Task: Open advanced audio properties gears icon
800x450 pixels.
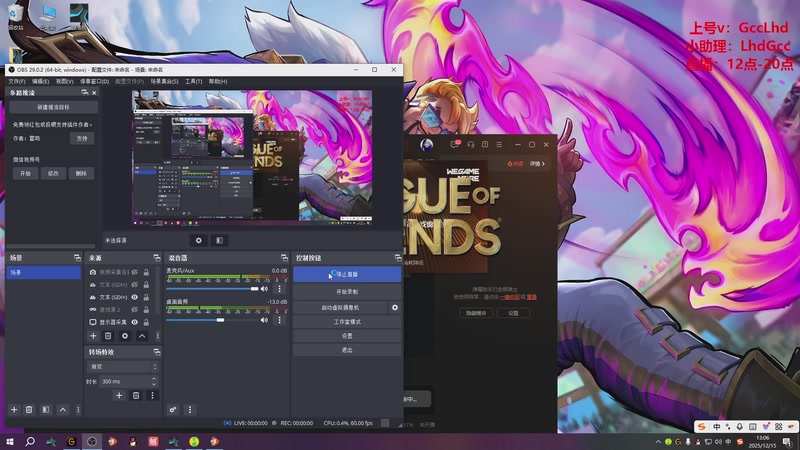Action: [x=173, y=409]
